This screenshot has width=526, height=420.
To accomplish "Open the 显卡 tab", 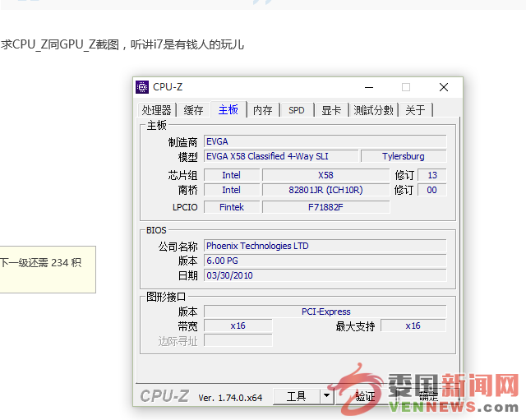I will (x=331, y=110).
